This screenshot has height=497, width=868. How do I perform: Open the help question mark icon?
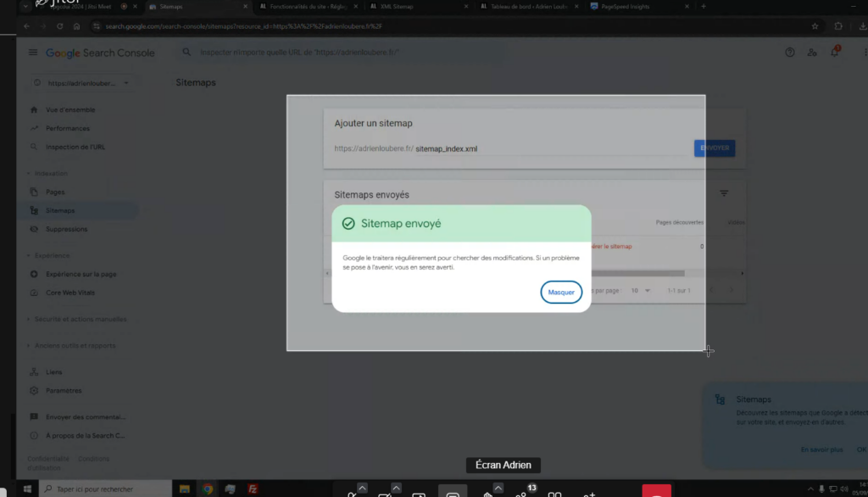point(790,53)
